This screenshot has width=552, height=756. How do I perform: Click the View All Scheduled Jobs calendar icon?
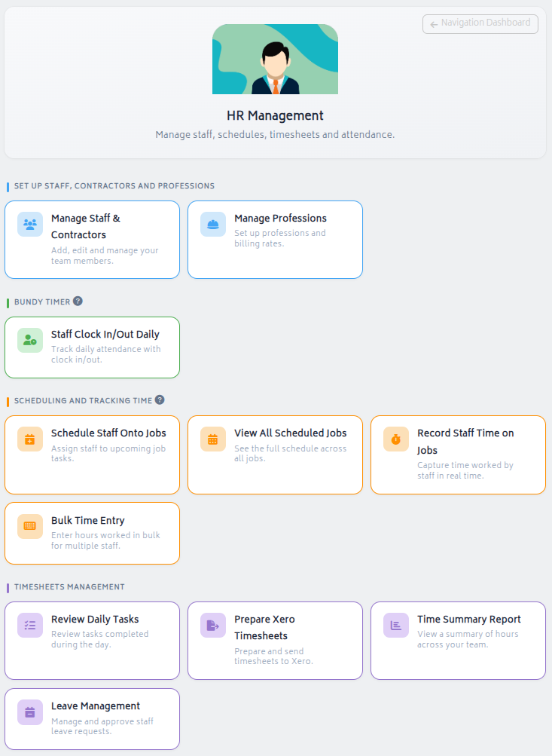pos(213,439)
